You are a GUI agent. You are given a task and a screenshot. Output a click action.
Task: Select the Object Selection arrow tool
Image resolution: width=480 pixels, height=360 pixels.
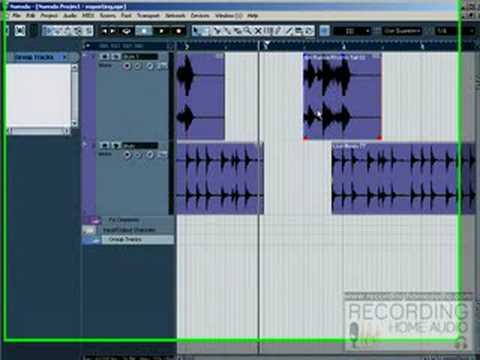click(x=196, y=31)
